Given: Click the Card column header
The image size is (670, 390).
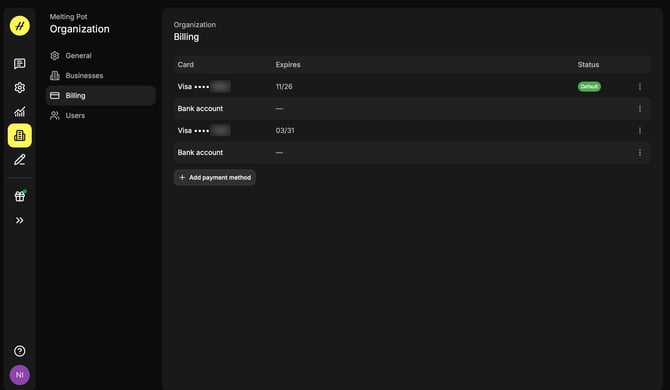Looking at the screenshot, I should (x=185, y=65).
